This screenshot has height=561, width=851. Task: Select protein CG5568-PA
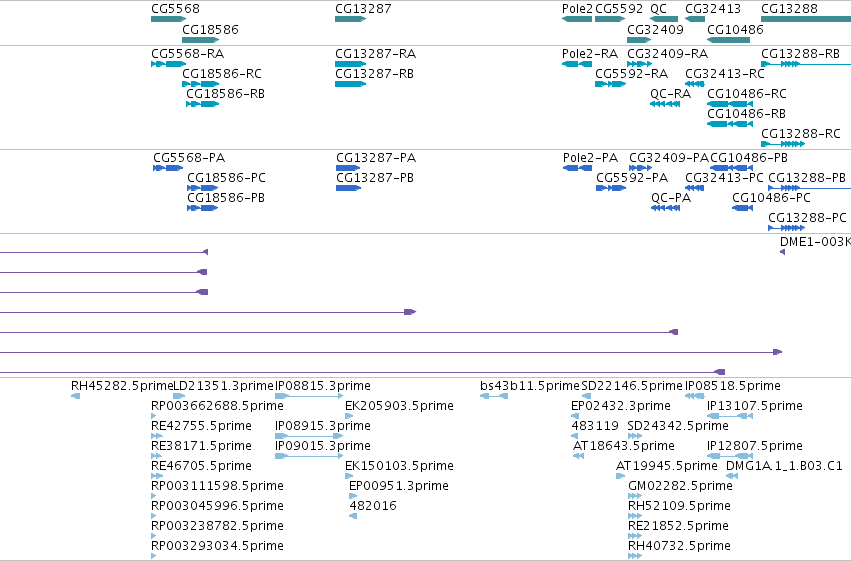coord(168,168)
